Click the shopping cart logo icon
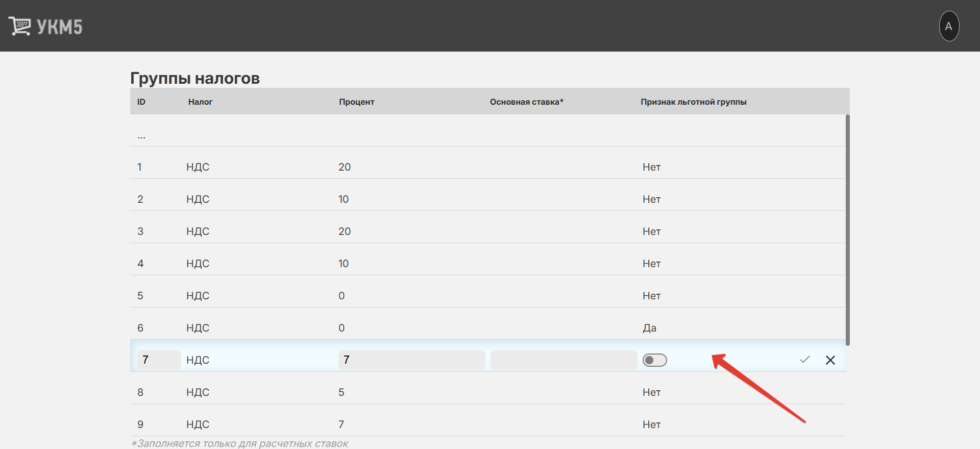Image resolution: width=980 pixels, height=449 pixels. pos(19,26)
